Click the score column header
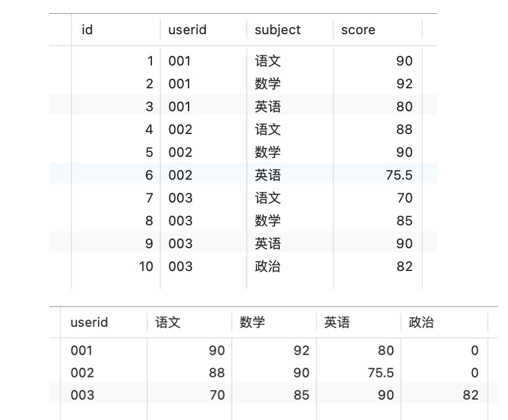The image size is (508, 420). click(358, 30)
